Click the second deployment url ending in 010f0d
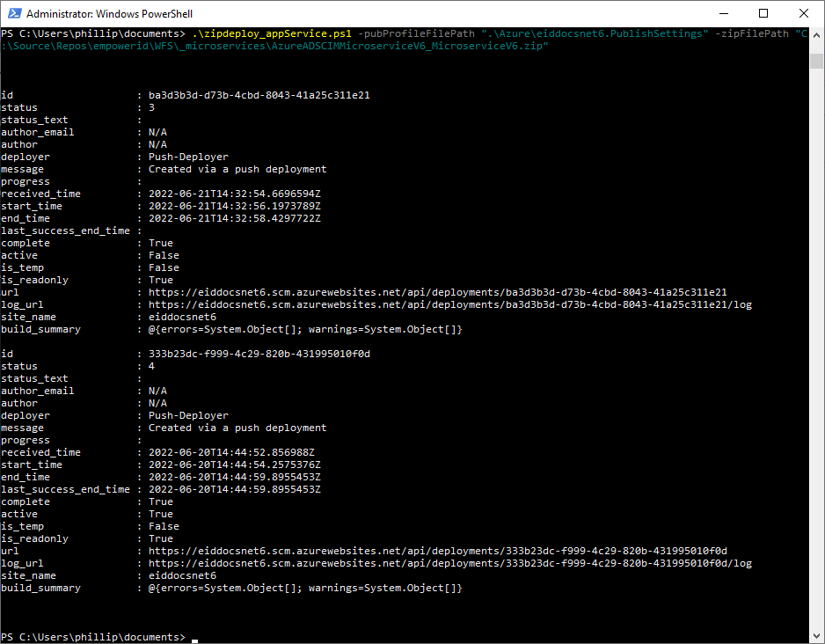The image size is (825, 644). tap(437, 551)
